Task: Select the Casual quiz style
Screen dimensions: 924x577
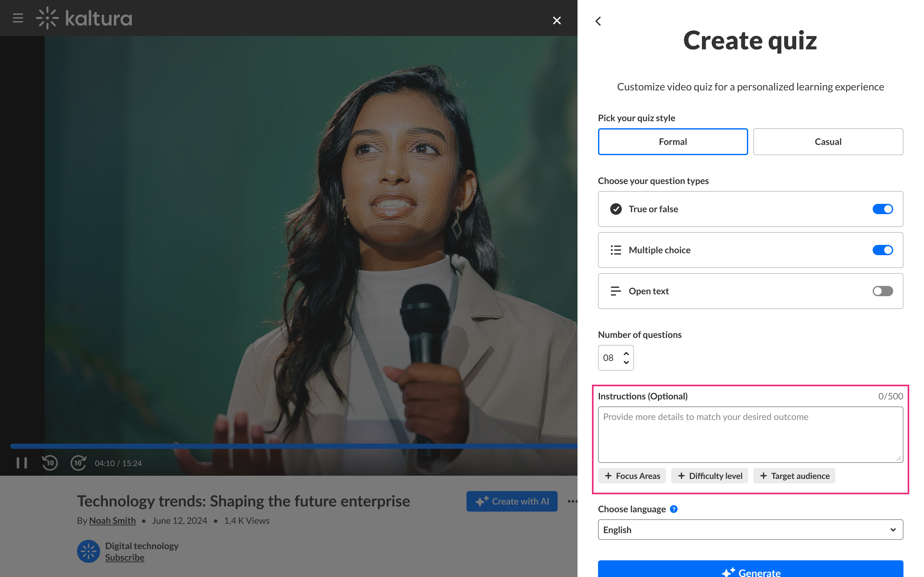Action: click(828, 142)
